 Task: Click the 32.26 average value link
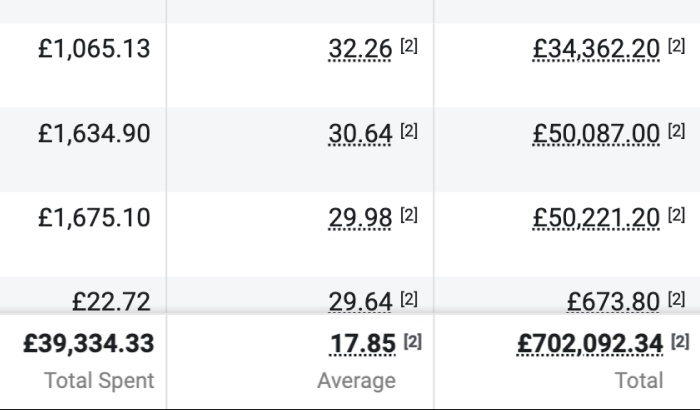[x=360, y=49]
